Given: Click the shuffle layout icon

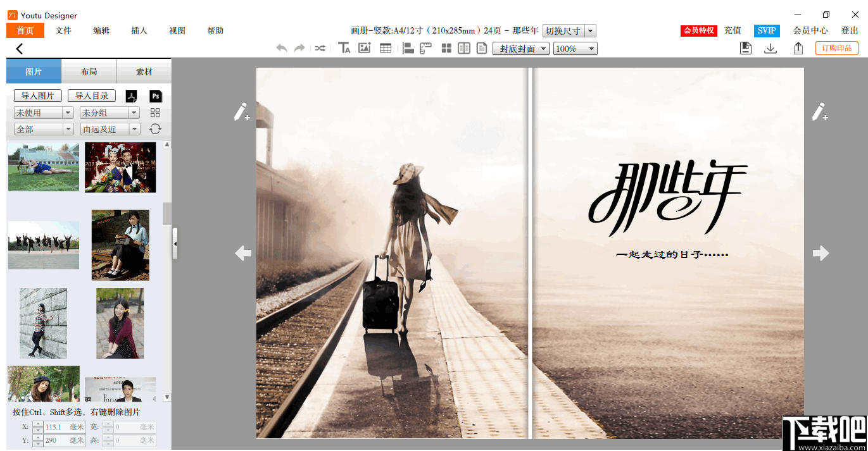Looking at the screenshot, I should pos(320,48).
